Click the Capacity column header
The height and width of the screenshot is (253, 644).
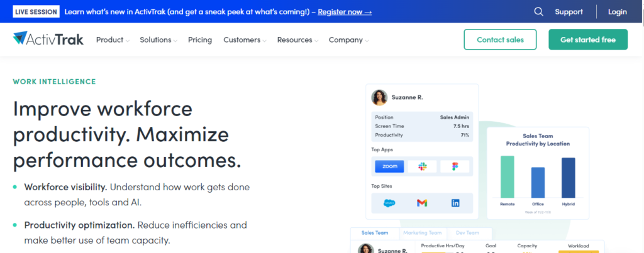[x=528, y=245]
